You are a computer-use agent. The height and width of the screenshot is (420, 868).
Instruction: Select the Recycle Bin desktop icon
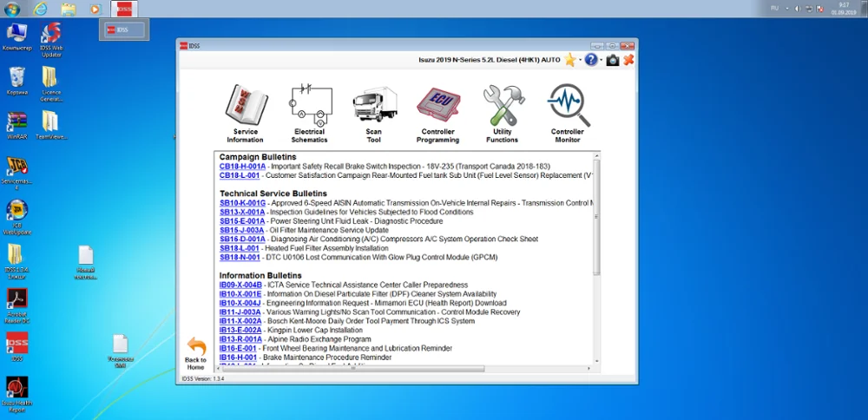[17, 82]
